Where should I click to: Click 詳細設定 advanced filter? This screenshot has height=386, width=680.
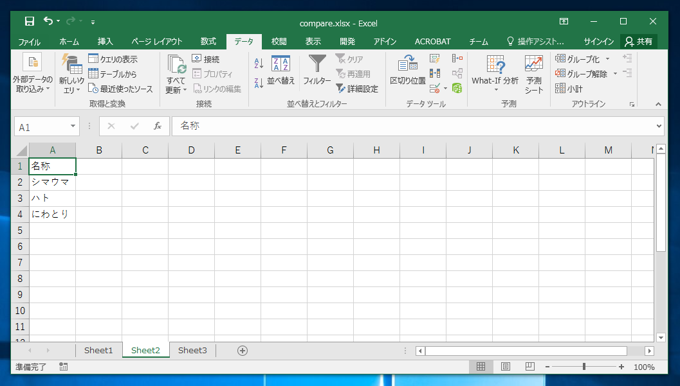pos(357,89)
